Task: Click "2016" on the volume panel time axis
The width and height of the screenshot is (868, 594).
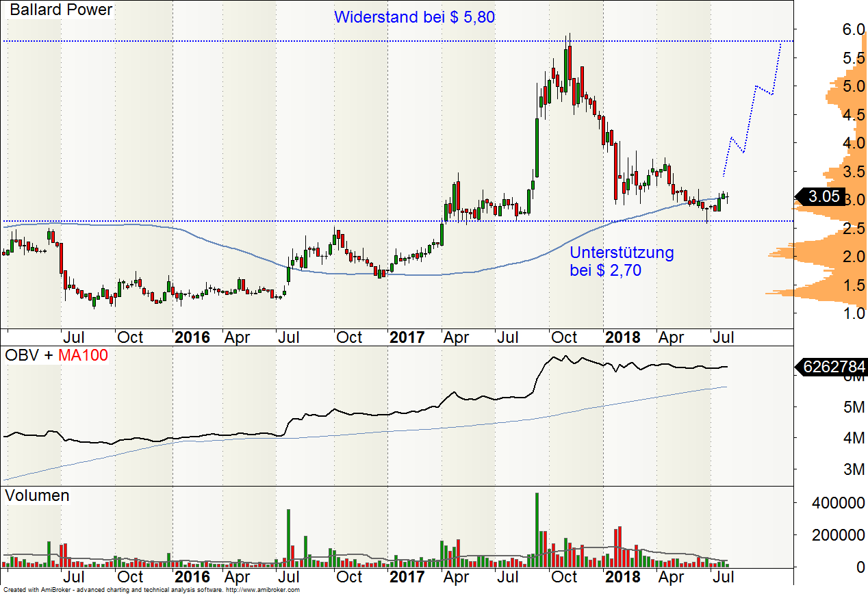Action: point(192,577)
